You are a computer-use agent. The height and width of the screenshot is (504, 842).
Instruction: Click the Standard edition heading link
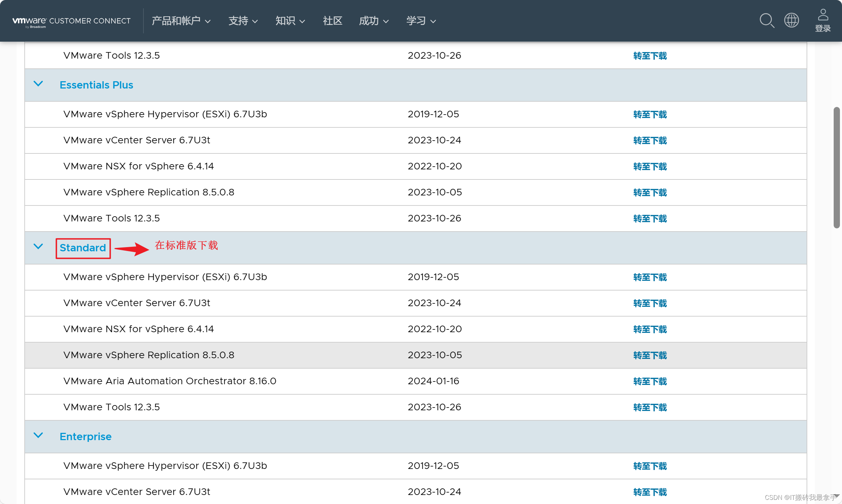83,248
